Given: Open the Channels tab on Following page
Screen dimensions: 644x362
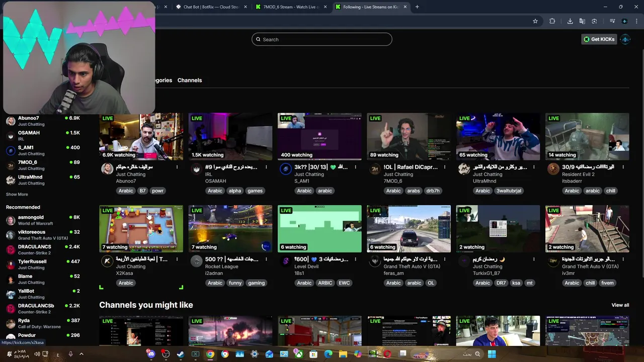Looking at the screenshot, I should tap(190, 80).
